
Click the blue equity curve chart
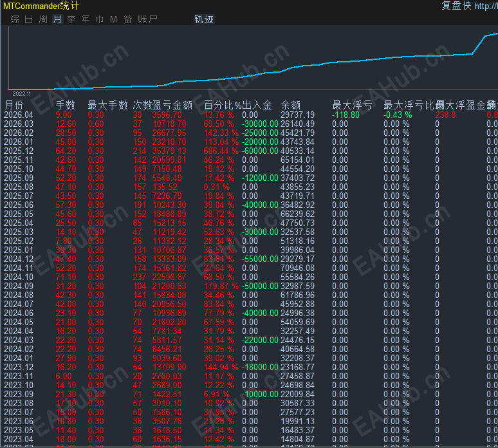[x=253, y=58]
